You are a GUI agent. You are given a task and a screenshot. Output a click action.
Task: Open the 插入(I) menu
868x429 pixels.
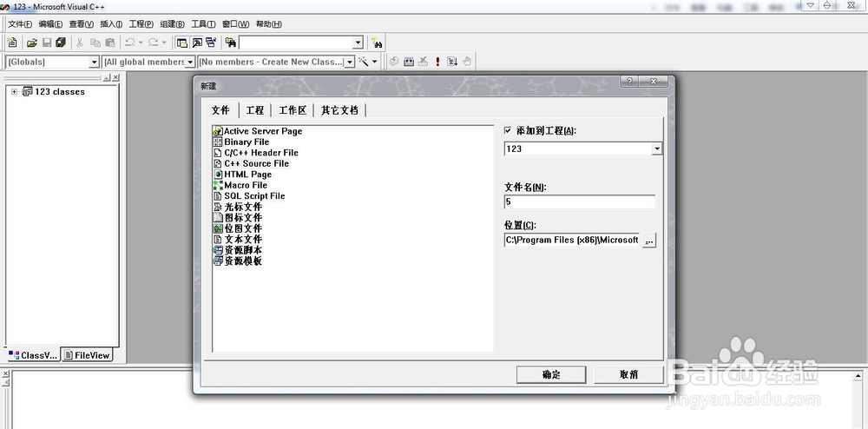point(111,23)
